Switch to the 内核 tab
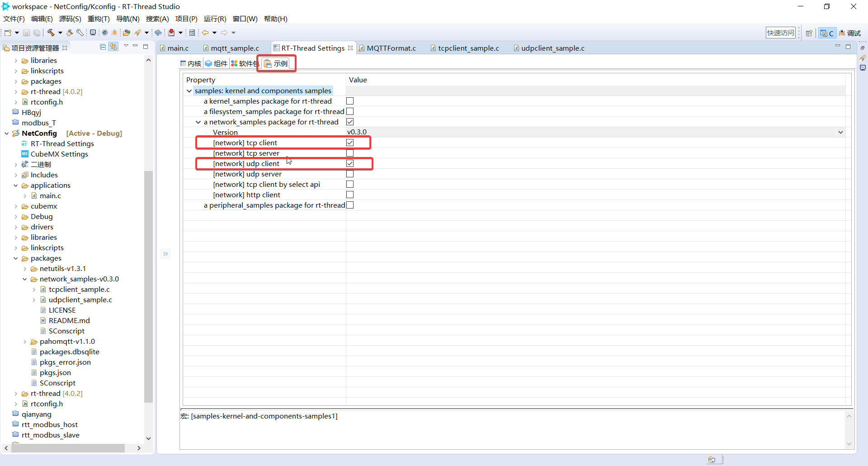The image size is (868, 466). (x=191, y=63)
